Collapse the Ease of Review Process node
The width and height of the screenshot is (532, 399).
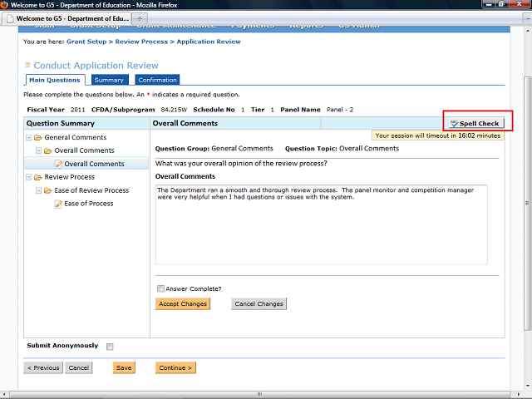(x=39, y=190)
